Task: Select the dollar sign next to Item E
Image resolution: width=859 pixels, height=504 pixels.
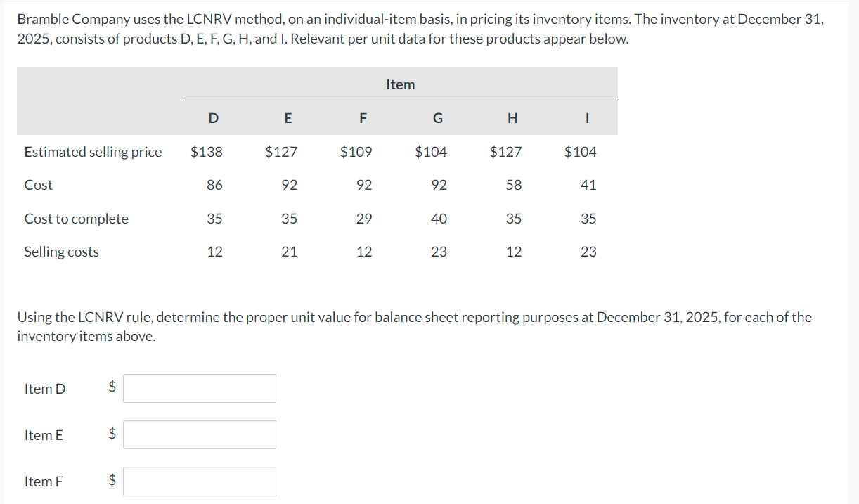Action: pos(111,434)
